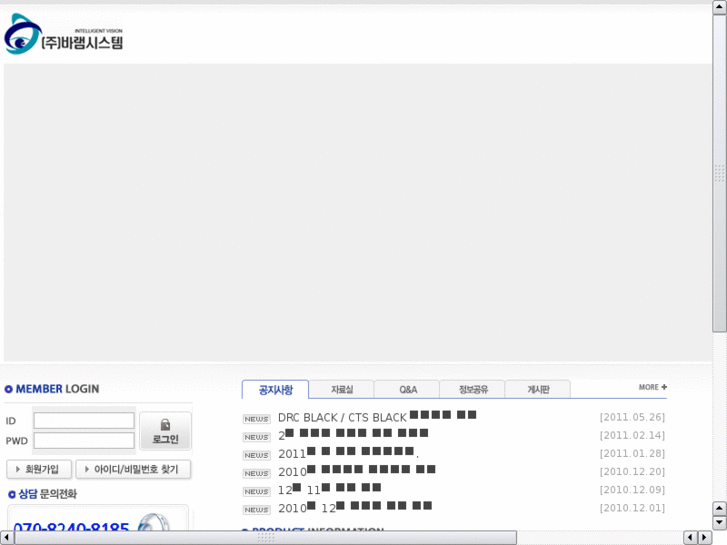The width and height of the screenshot is (727, 545).
Task: Click the 바램시스템 company logo
Action: (x=64, y=34)
